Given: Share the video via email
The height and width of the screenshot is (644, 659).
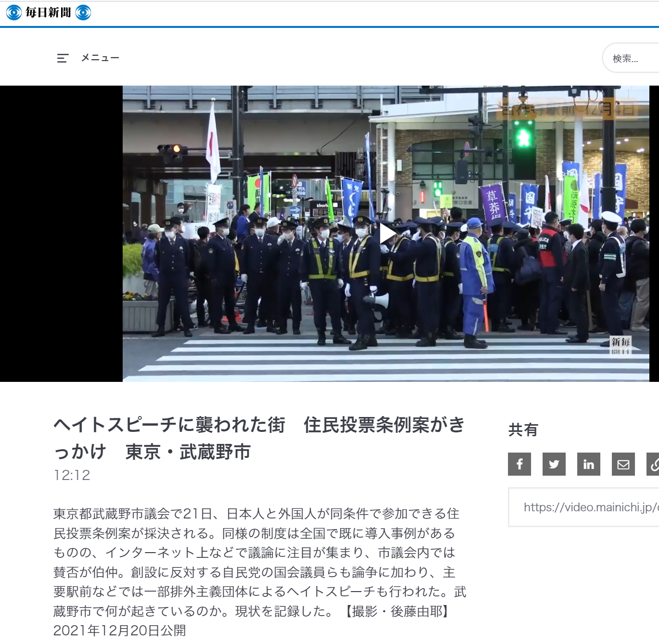Looking at the screenshot, I should (623, 464).
